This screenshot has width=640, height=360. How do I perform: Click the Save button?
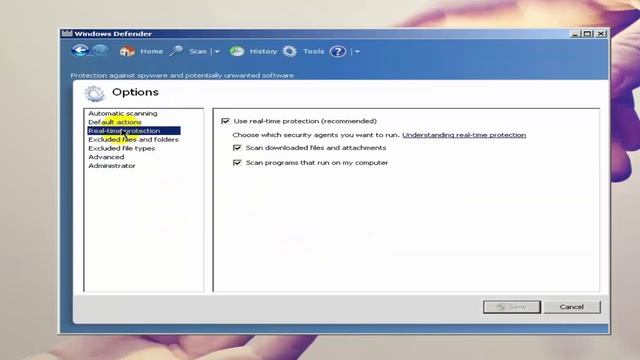512,307
